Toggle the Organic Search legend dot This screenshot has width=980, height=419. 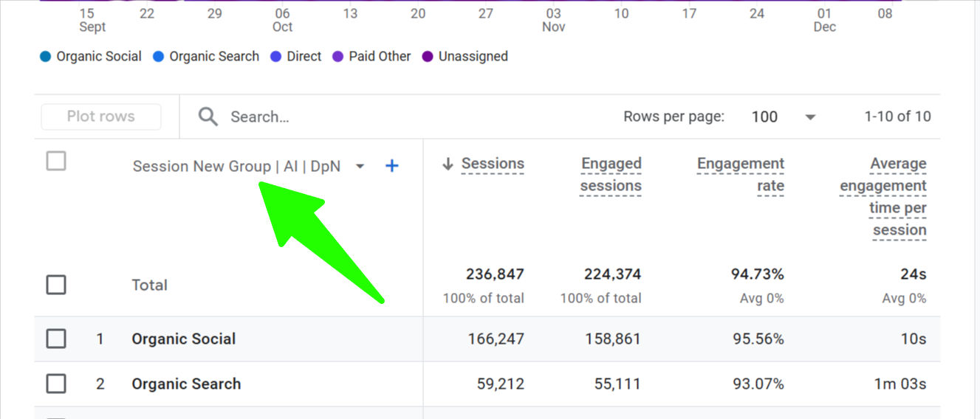(158, 57)
